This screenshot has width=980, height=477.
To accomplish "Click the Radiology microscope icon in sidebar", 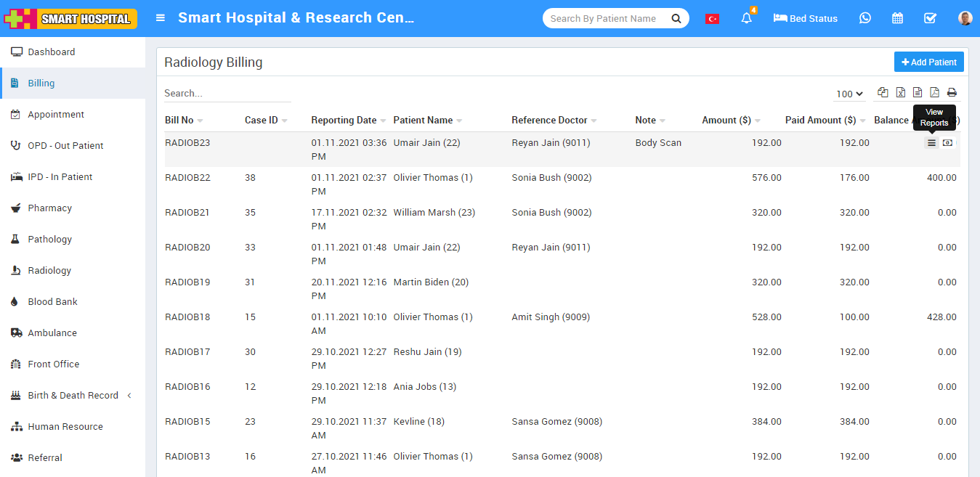I will click(x=16, y=271).
